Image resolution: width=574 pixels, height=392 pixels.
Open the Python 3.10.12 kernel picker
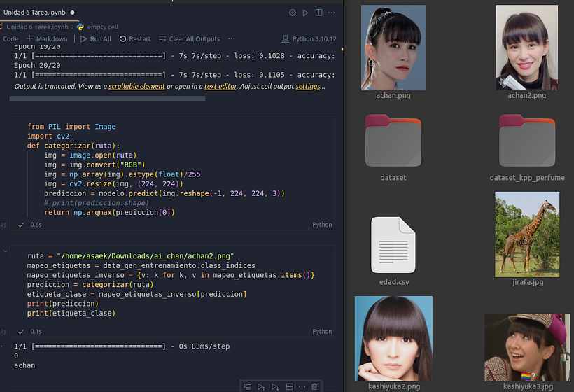coord(309,39)
